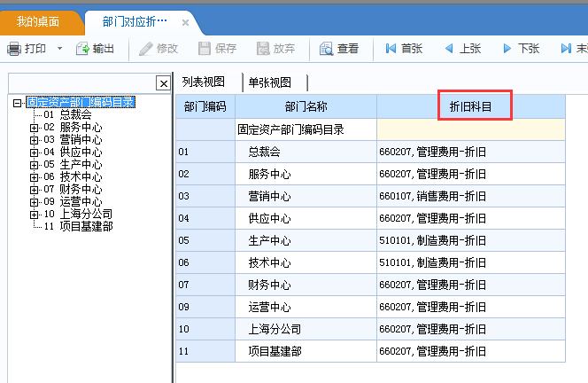Viewport: 588px width, 383px height.
Task: Click the Discard (放弃) toolbar icon
Action: pyautogui.click(x=263, y=49)
